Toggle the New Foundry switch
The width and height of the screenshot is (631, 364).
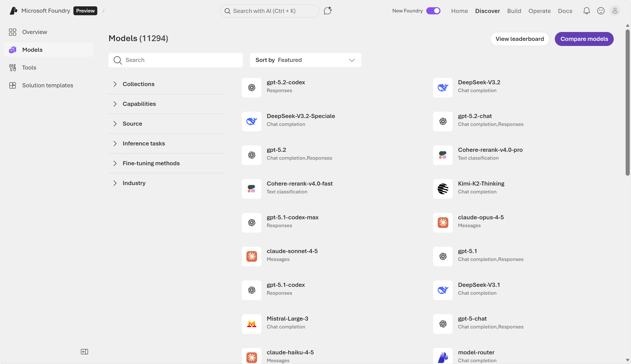tap(433, 11)
